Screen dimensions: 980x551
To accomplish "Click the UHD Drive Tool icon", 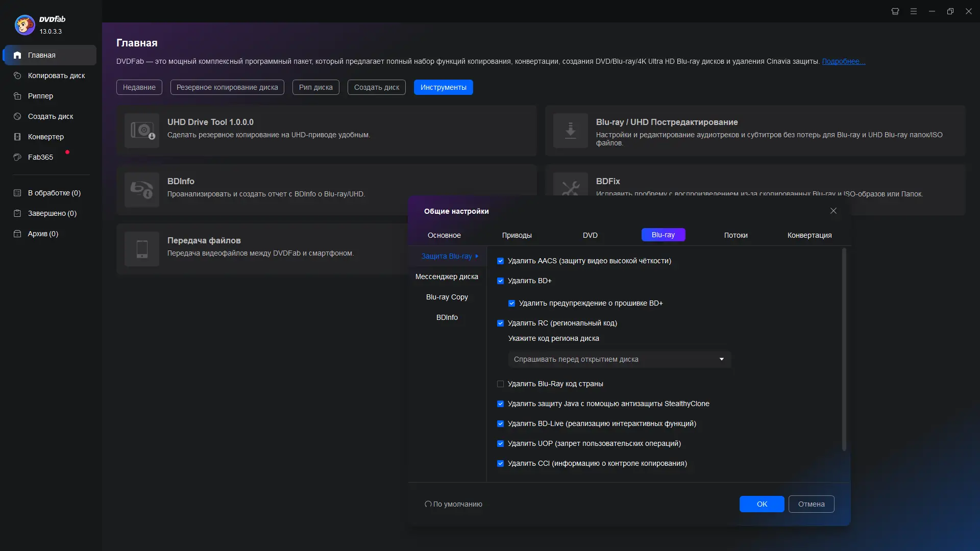I will click(x=142, y=131).
